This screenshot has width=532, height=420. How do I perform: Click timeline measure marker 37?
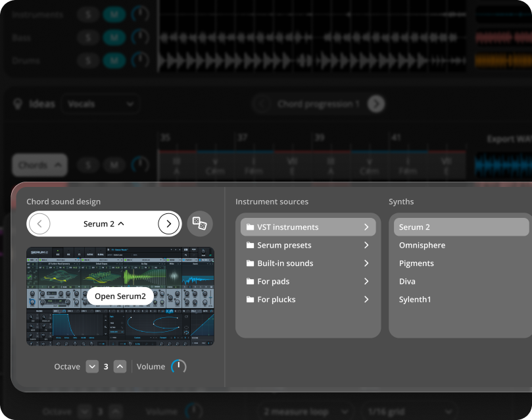click(242, 138)
